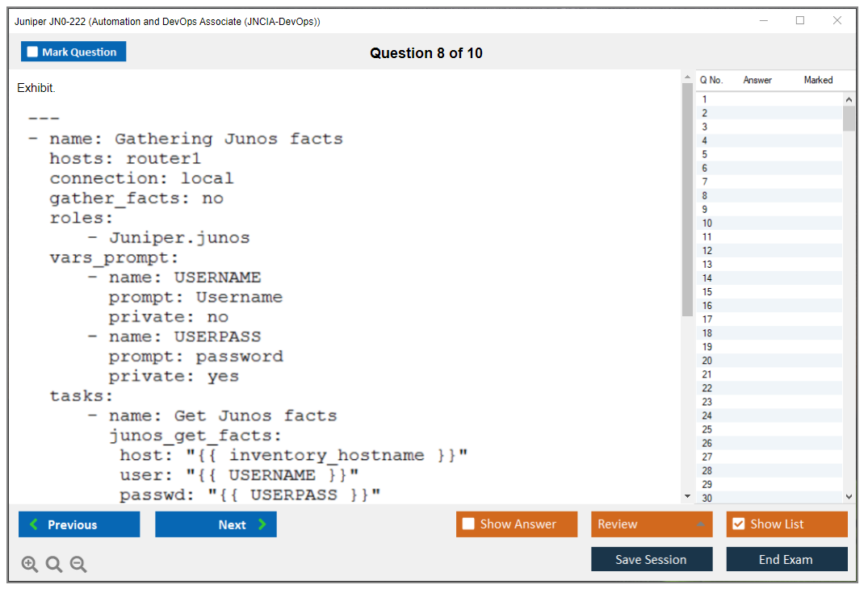Click the Answer column header

click(x=757, y=80)
